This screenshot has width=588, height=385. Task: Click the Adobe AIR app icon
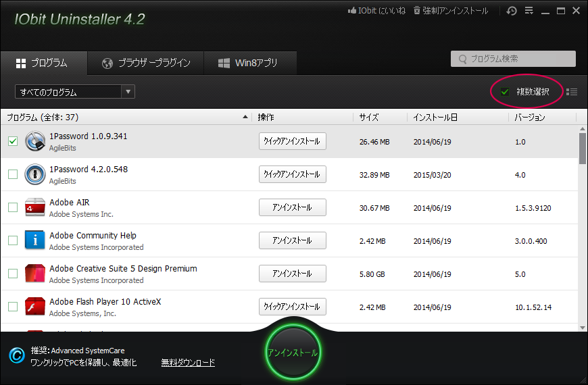point(35,207)
